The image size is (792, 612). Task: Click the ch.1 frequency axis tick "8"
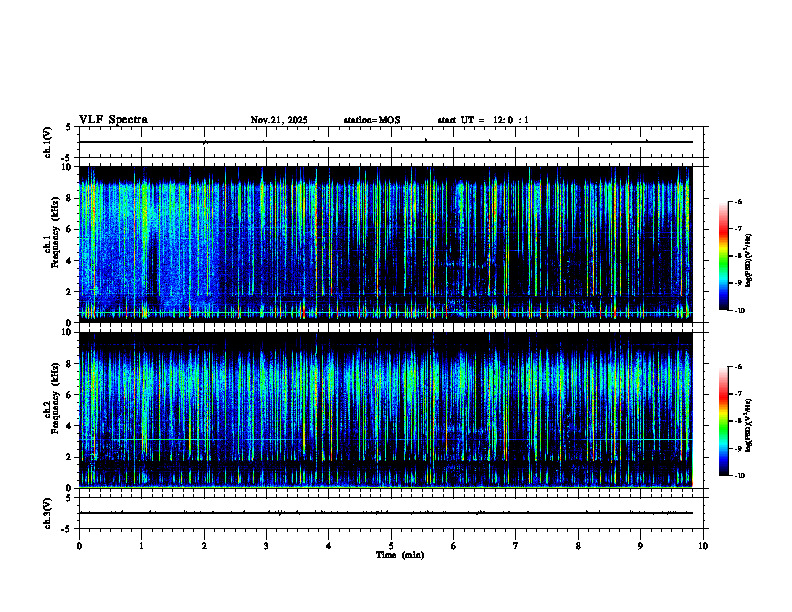click(x=70, y=198)
